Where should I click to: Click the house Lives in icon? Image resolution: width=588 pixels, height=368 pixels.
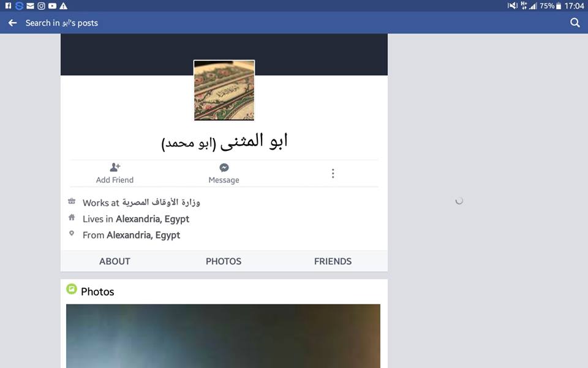(72, 217)
